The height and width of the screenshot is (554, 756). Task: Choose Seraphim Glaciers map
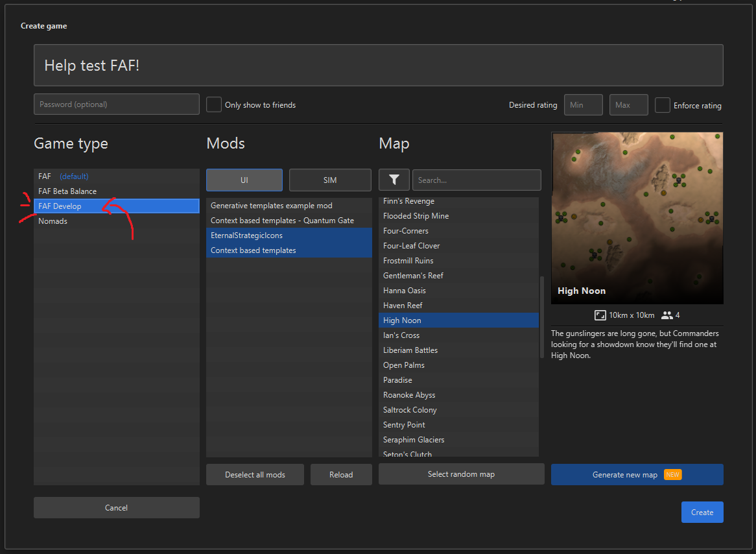pyautogui.click(x=458, y=440)
